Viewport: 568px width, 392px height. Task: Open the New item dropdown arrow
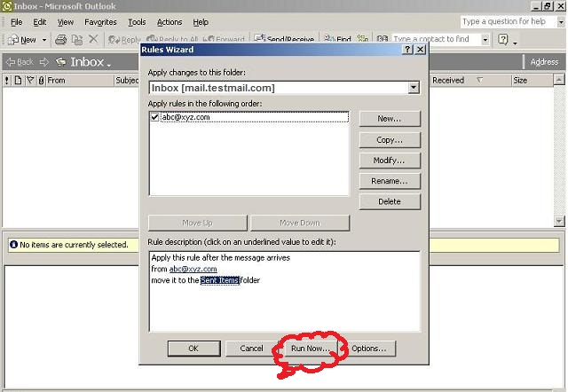click(x=44, y=39)
